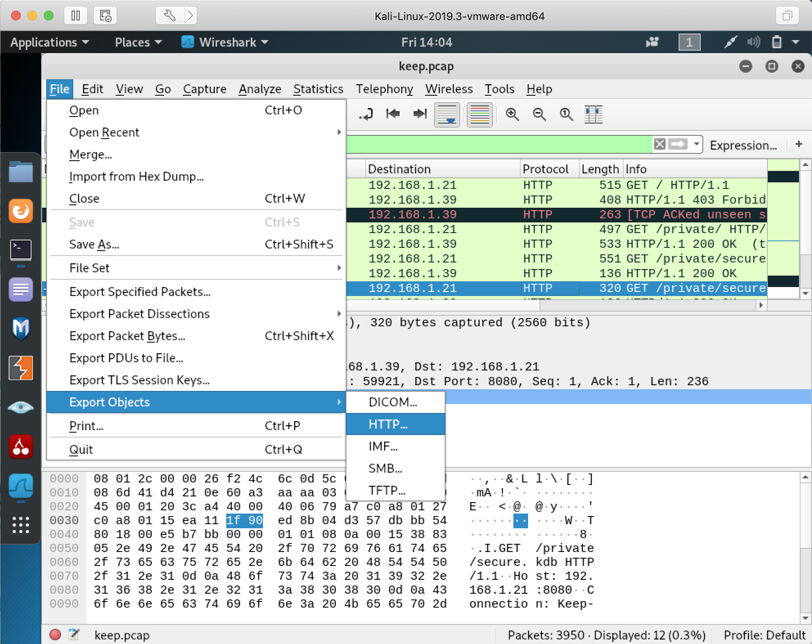Launch Firefox from the dock
This screenshot has height=644, width=812.
(20, 211)
